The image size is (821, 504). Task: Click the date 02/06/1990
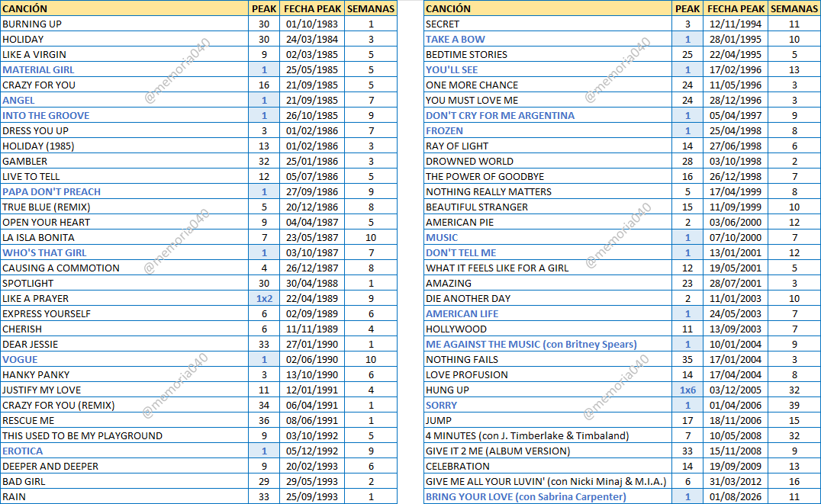point(312,360)
